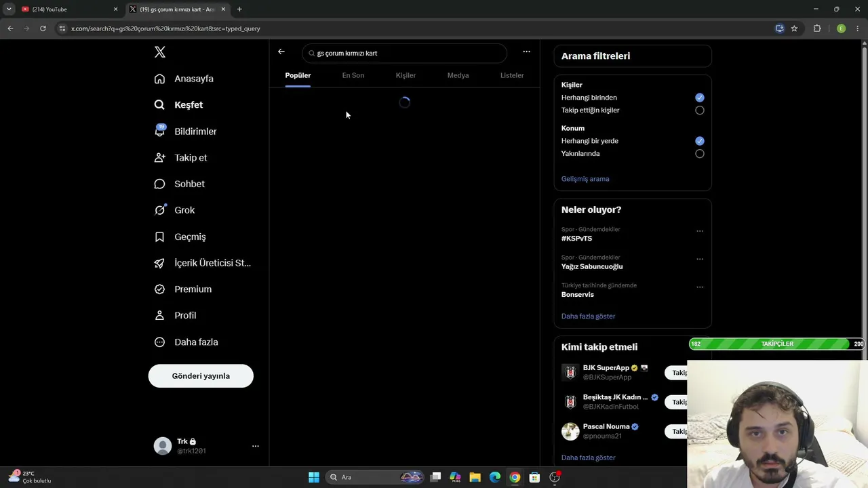This screenshot has width=868, height=488.
Task: Click the X logo in the sidebar
Action: [160, 52]
